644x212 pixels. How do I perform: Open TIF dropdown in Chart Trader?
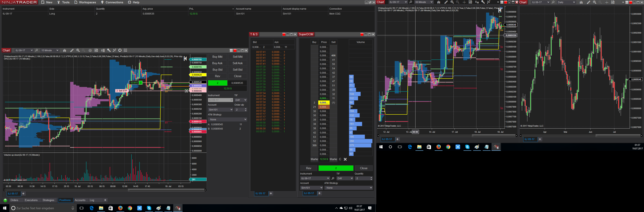241,100
